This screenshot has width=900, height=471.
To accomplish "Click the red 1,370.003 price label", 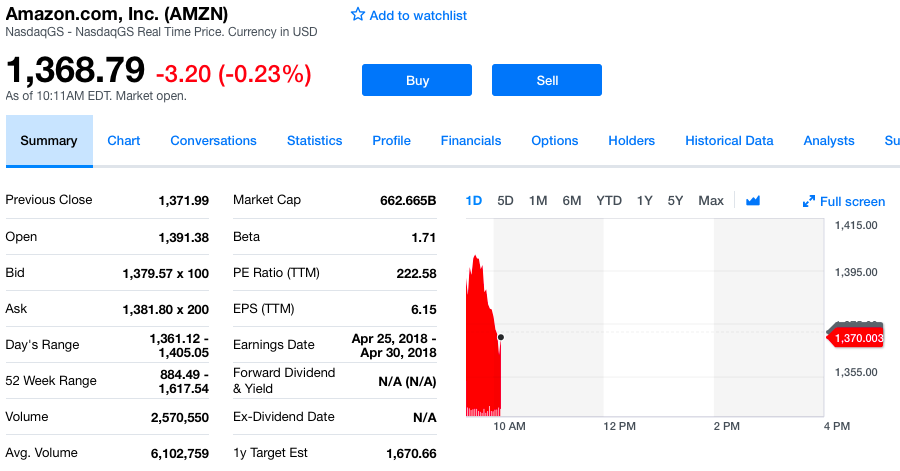I will pos(857,338).
